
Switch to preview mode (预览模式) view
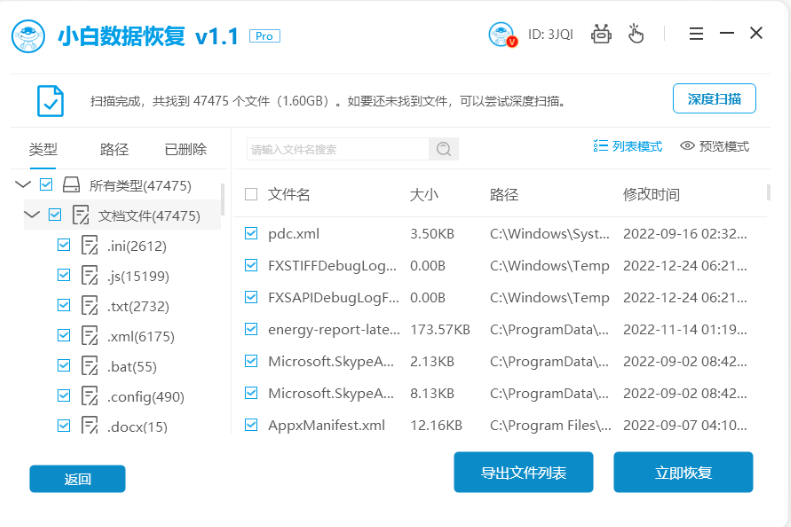714,146
